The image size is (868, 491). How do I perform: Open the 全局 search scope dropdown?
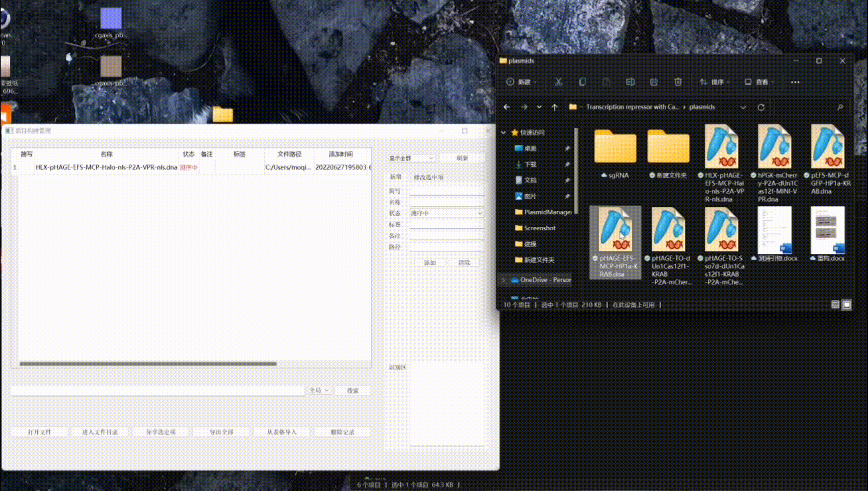coord(319,391)
